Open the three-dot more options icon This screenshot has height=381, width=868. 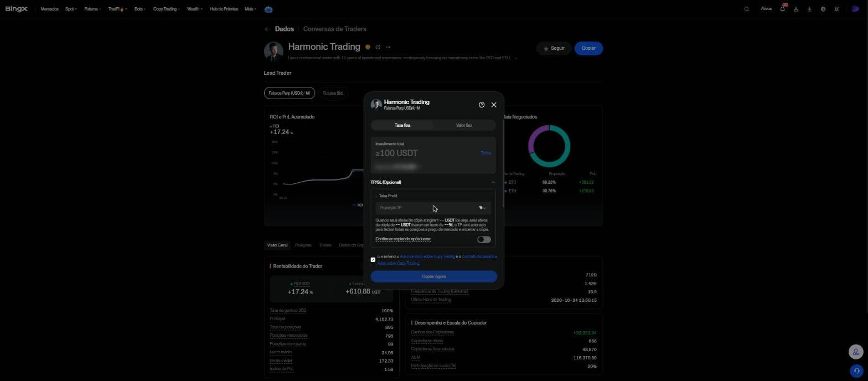click(388, 47)
